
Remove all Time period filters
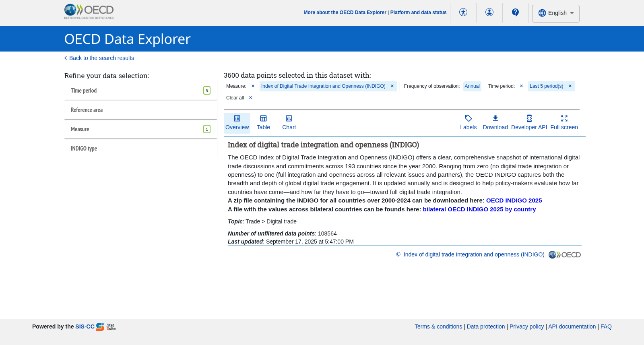pyautogui.click(x=521, y=86)
